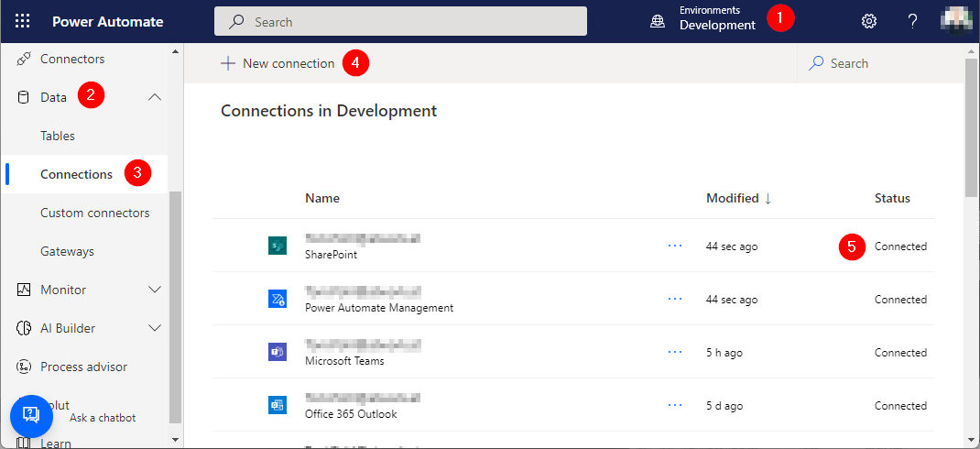Click the New connection button
The height and width of the screenshot is (449, 980).
coord(278,63)
